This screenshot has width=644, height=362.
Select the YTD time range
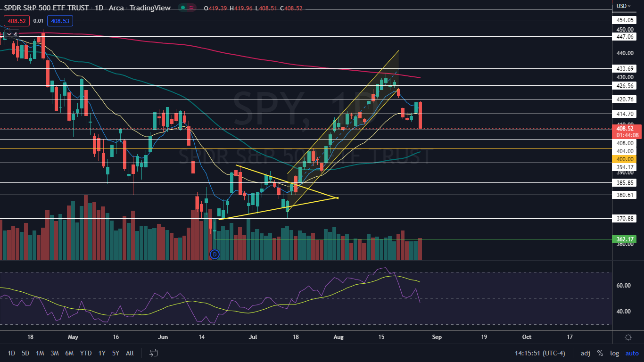pyautogui.click(x=86, y=353)
